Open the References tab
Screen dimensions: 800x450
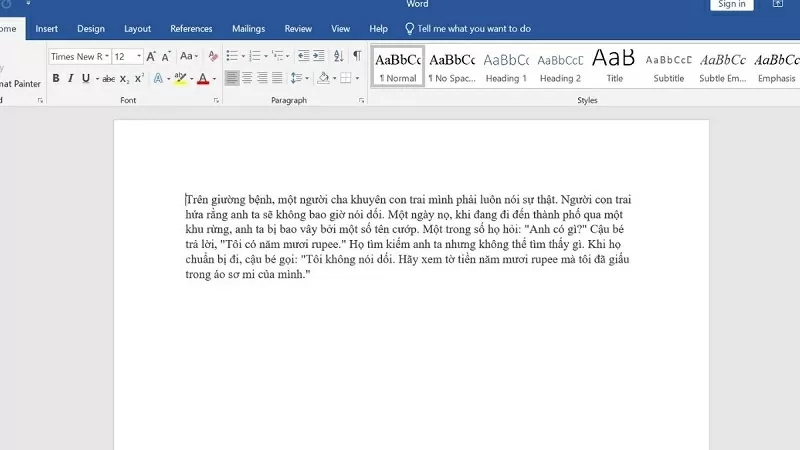(x=191, y=29)
